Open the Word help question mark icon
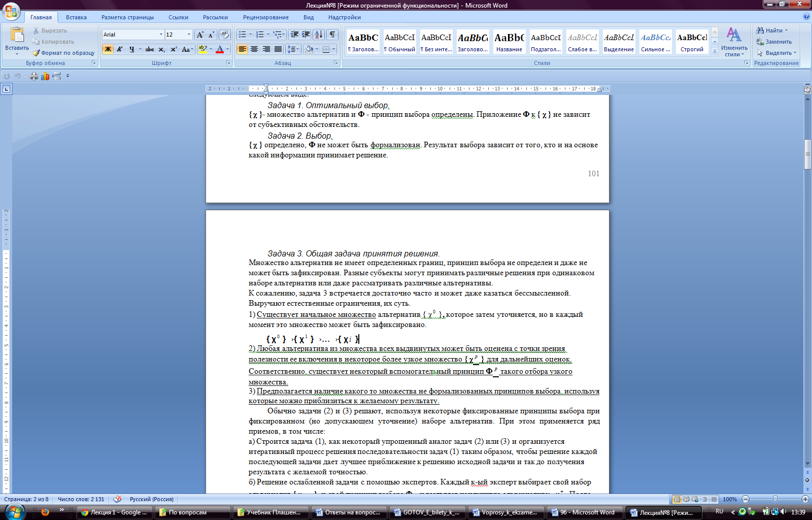The height and width of the screenshot is (520, 812). point(806,17)
